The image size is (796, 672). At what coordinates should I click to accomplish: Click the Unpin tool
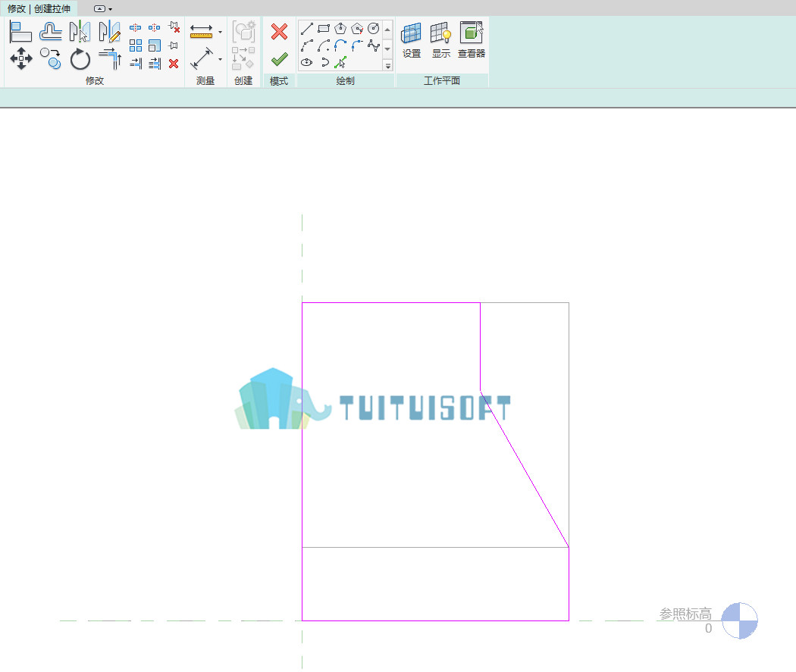click(174, 27)
